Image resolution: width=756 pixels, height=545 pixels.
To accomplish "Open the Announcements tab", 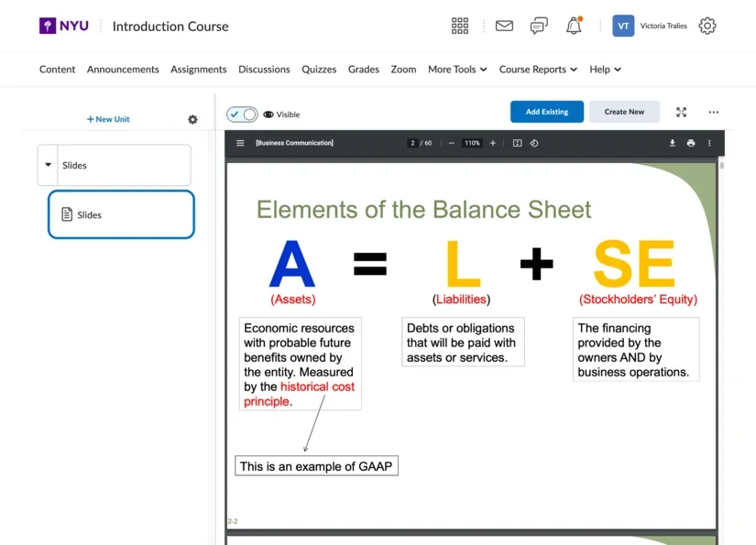I will [x=123, y=69].
